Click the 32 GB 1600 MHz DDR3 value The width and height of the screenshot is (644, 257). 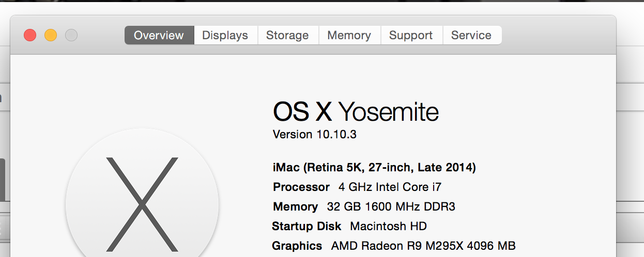[x=391, y=206]
